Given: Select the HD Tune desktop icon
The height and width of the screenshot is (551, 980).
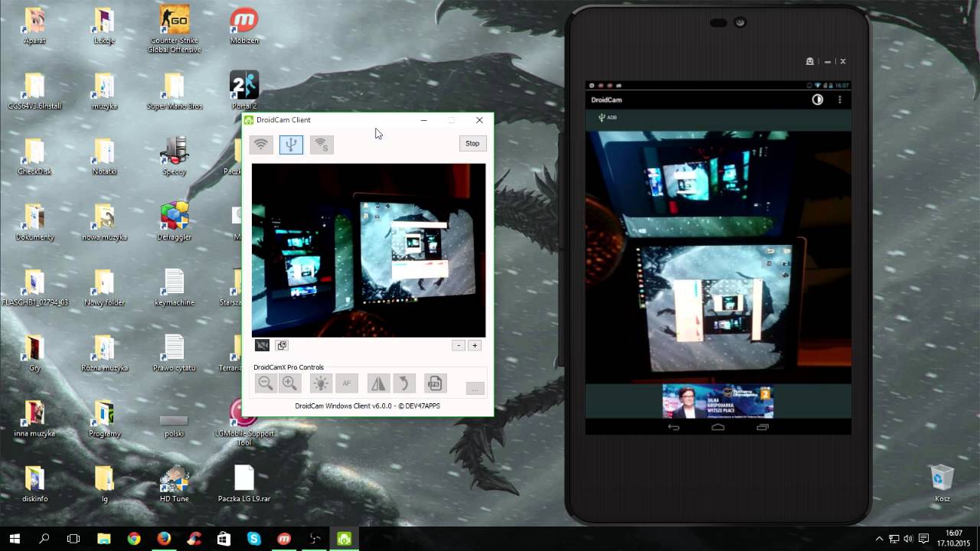Looking at the screenshot, I should coord(175,484).
